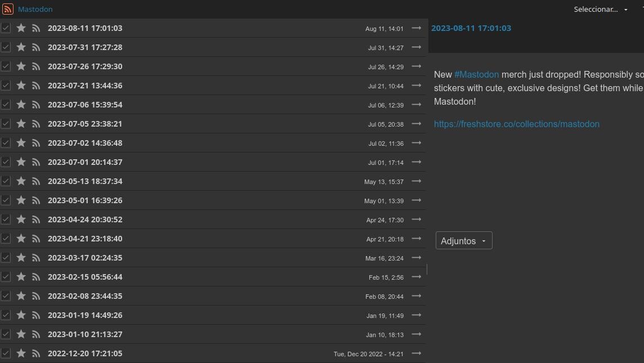Toggle checkbox for 2023-07-06 15:39:54 article
Viewport: 644px width, 363px height.
(x=6, y=105)
